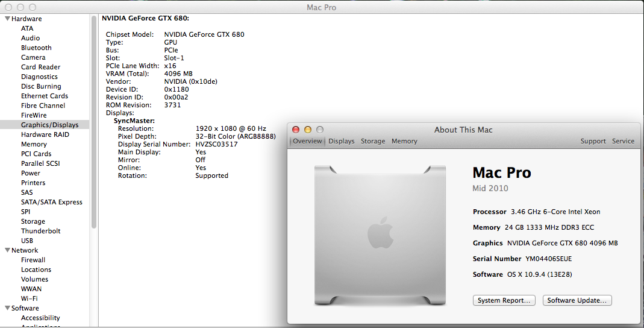Screen dimensions: 644x328
Task: Open Thunderbolt information
Action: [x=40, y=231]
